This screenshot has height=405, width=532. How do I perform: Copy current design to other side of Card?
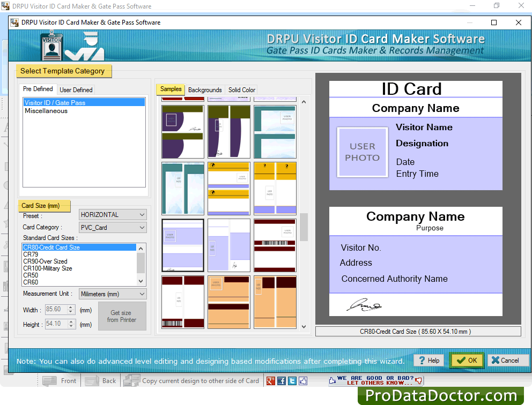coord(191,380)
